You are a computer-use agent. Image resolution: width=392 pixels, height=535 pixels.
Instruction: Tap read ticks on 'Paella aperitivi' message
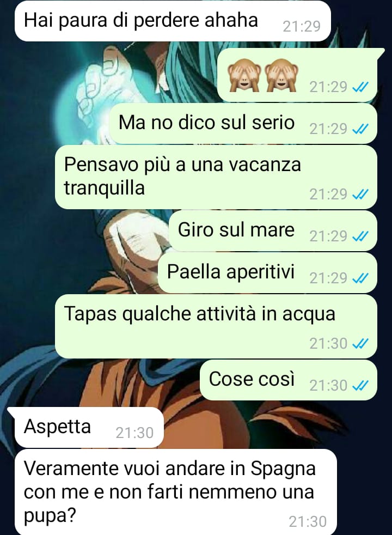[x=360, y=278]
